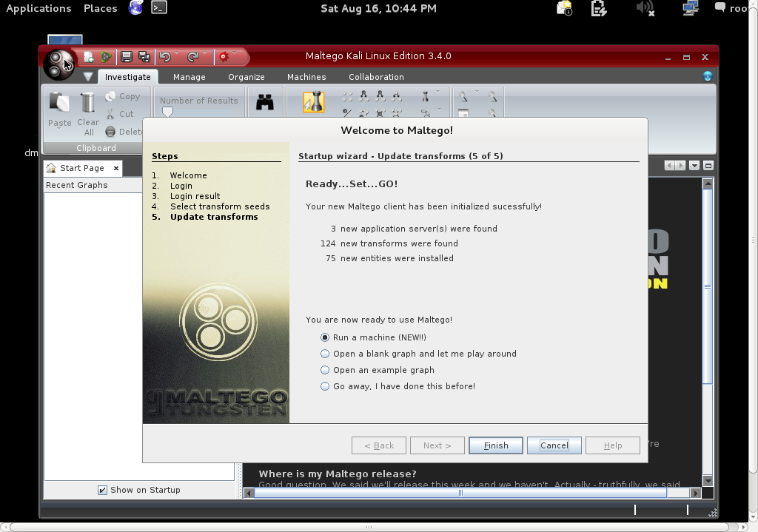Open the Paste options dropdown arrow

point(59,129)
